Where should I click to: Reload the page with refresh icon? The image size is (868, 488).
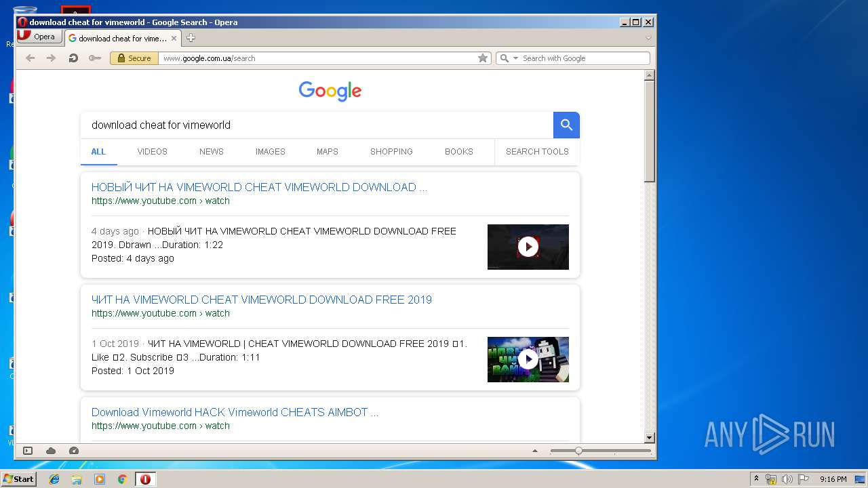73,58
